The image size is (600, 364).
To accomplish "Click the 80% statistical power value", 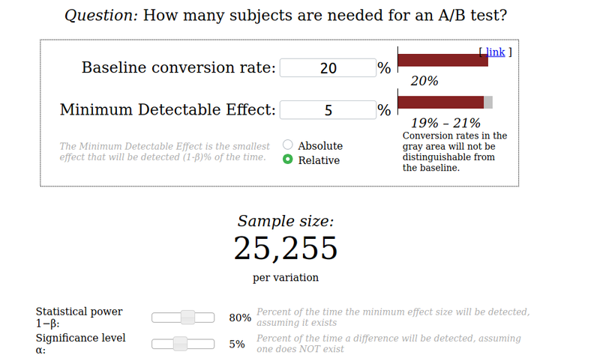I will click(x=240, y=318).
